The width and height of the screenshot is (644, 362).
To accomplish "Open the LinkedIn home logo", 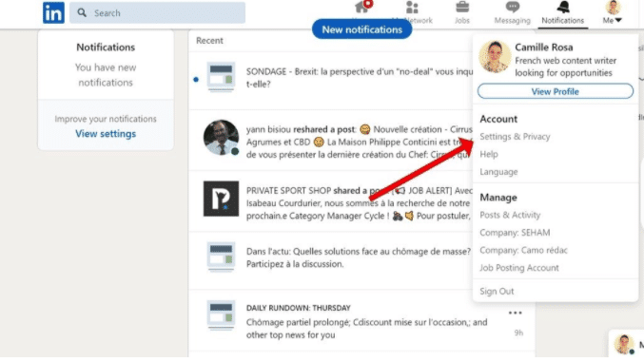I will 53,12.
